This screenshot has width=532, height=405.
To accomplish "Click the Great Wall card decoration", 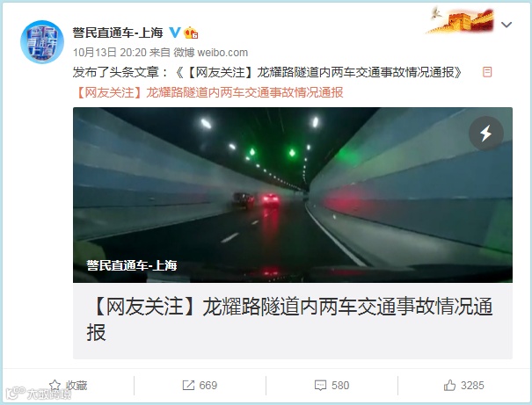I will 461,20.
